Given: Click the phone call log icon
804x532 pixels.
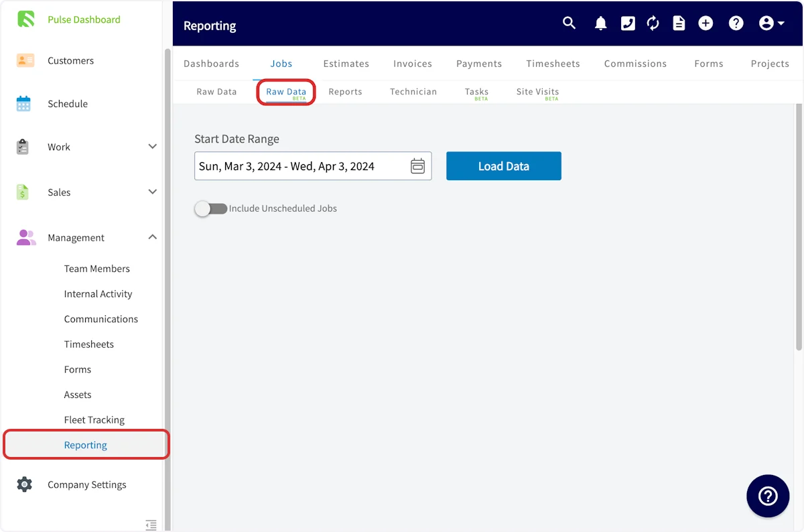Looking at the screenshot, I should pos(628,23).
